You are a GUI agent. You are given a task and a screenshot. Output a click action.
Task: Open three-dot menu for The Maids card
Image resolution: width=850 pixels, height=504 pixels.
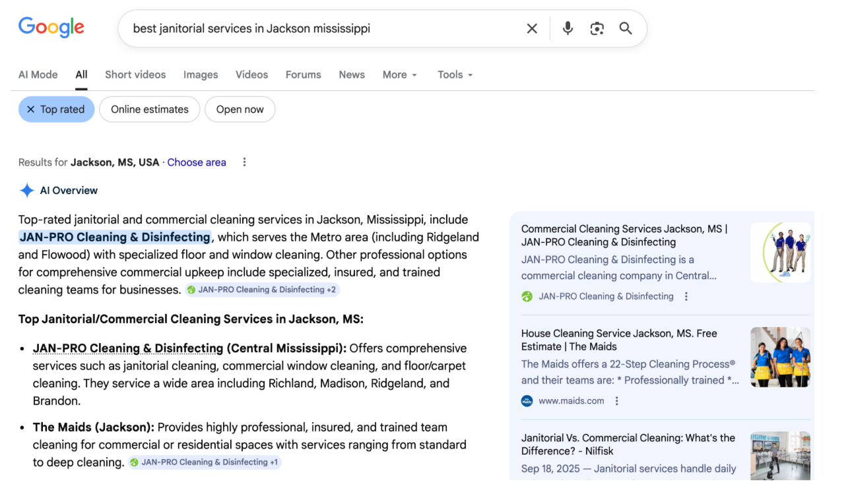[x=617, y=400]
